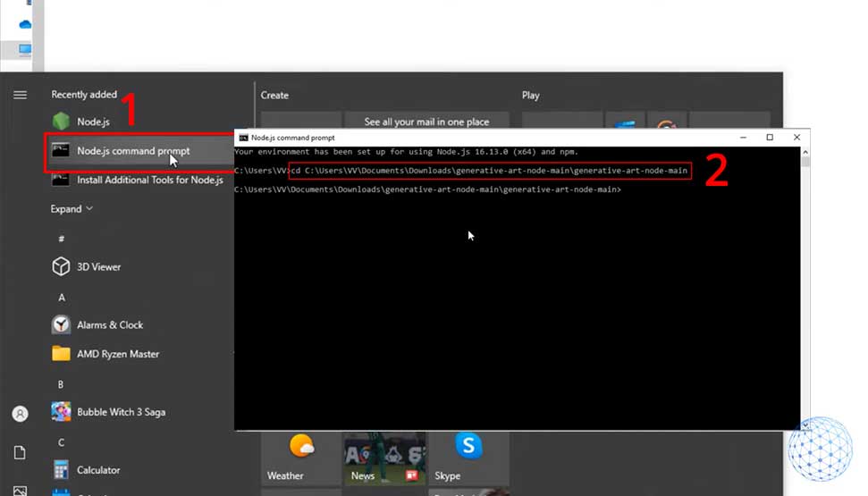Image resolution: width=868 pixels, height=496 pixels.
Task: Jump to apps via letter A header
Action: pos(62,298)
